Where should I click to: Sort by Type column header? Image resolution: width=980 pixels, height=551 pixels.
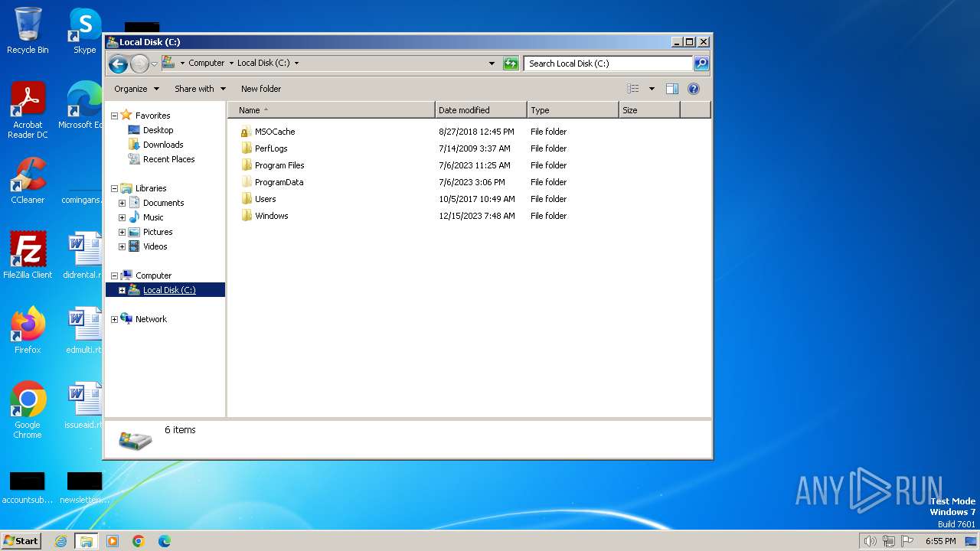[573, 110]
